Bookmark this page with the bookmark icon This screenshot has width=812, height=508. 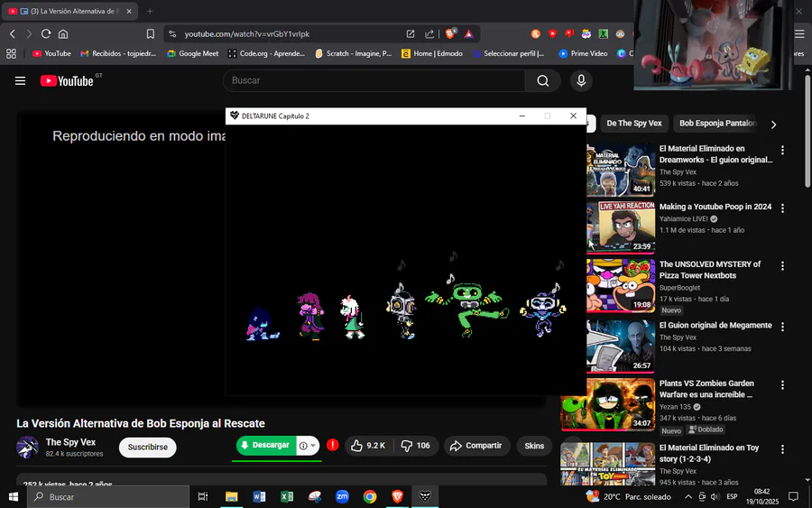tap(150, 34)
